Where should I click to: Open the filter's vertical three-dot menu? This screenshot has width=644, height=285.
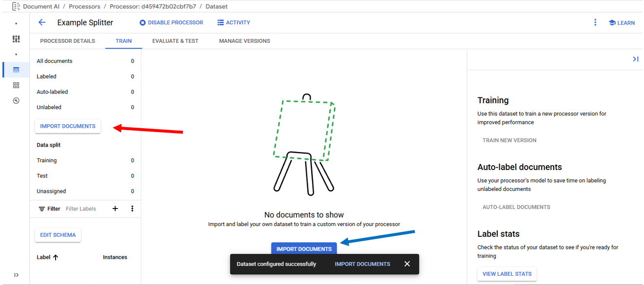pyautogui.click(x=132, y=209)
